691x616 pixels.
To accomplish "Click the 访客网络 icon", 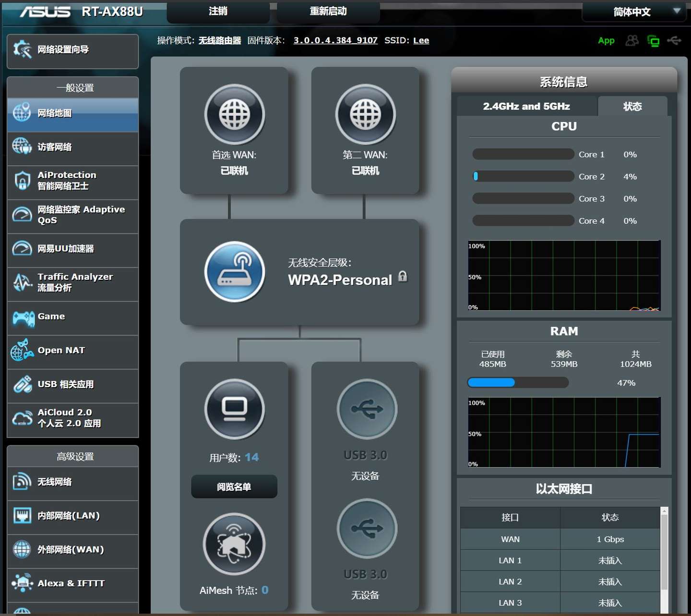I will click(x=22, y=146).
